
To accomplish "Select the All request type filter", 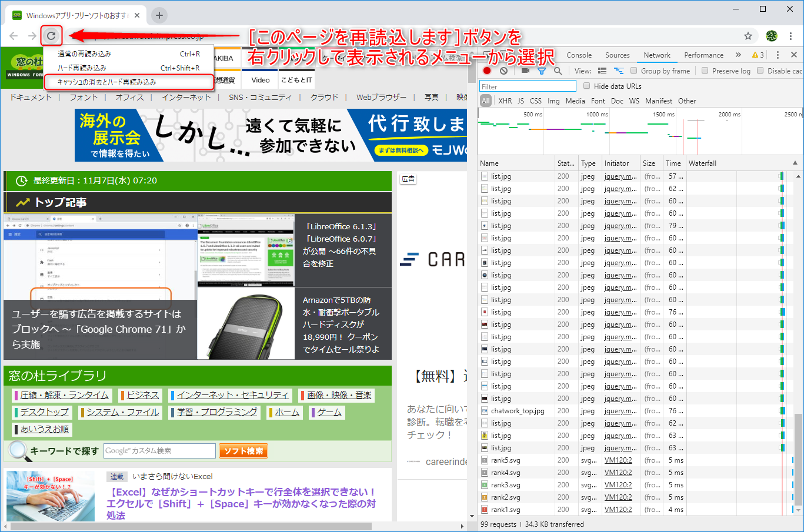I will (486, 101).
